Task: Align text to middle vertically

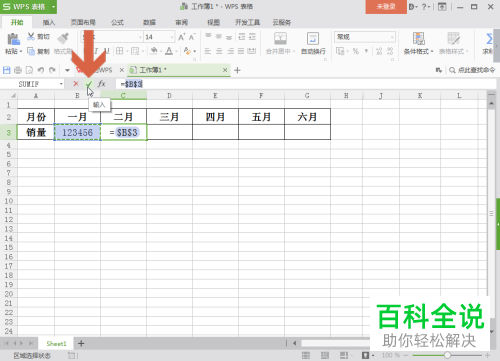Action: click(x=219, y=36)
